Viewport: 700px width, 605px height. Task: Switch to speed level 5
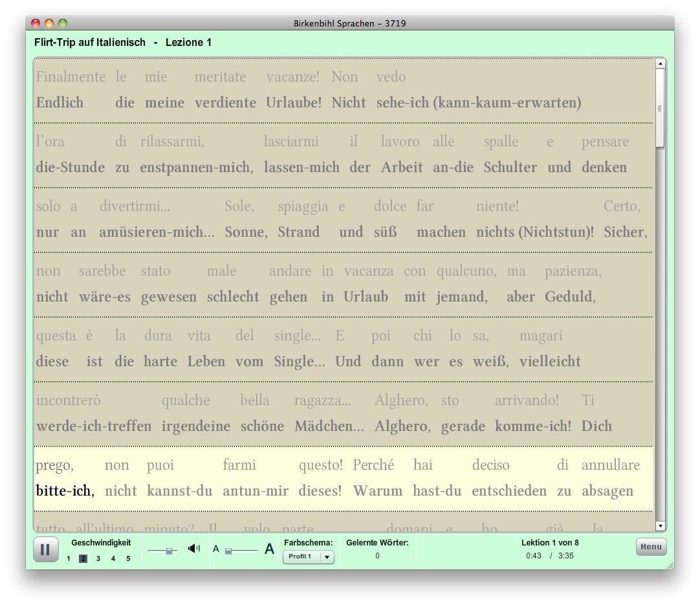pos(128,558)
